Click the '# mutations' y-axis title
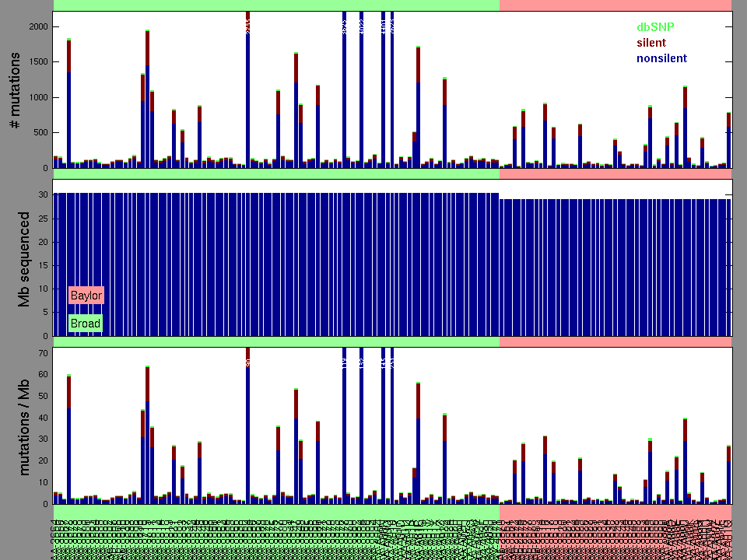747x560 pixels. 15,91
